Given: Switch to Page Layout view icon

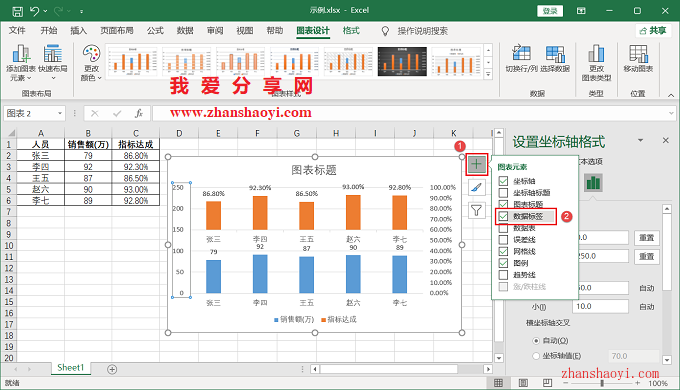Looking at the screenshot, I should [x=523, y=383].
